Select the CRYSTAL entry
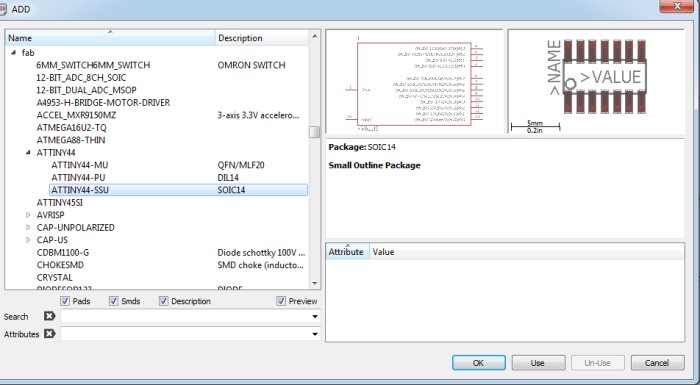The height and width of the screenshot is (385, 700). tap(54, 278)
